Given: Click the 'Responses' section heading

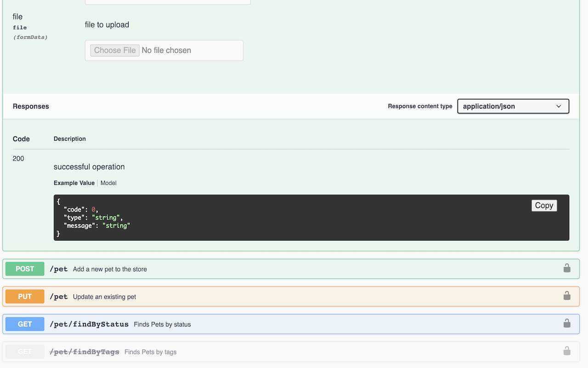Looking at the screenshot, I should pos(31,106).
